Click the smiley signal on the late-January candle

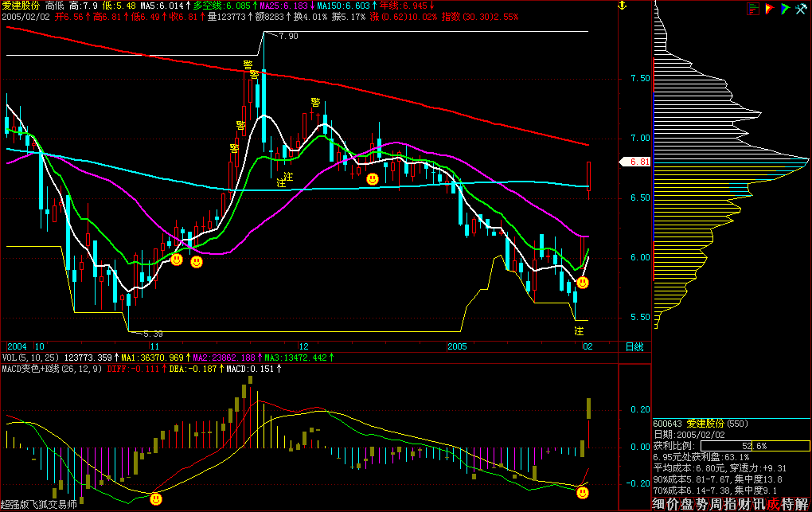click(x=583, y=283)
